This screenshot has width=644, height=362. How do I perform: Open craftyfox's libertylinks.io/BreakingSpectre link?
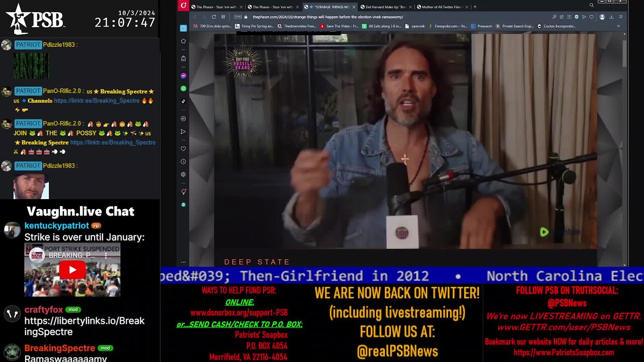(x=85, y=326)
